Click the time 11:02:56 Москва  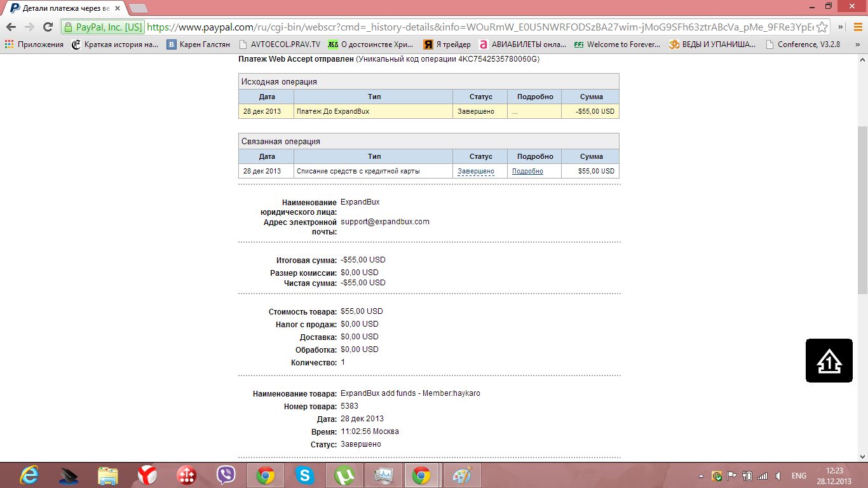tap(370, 431)
